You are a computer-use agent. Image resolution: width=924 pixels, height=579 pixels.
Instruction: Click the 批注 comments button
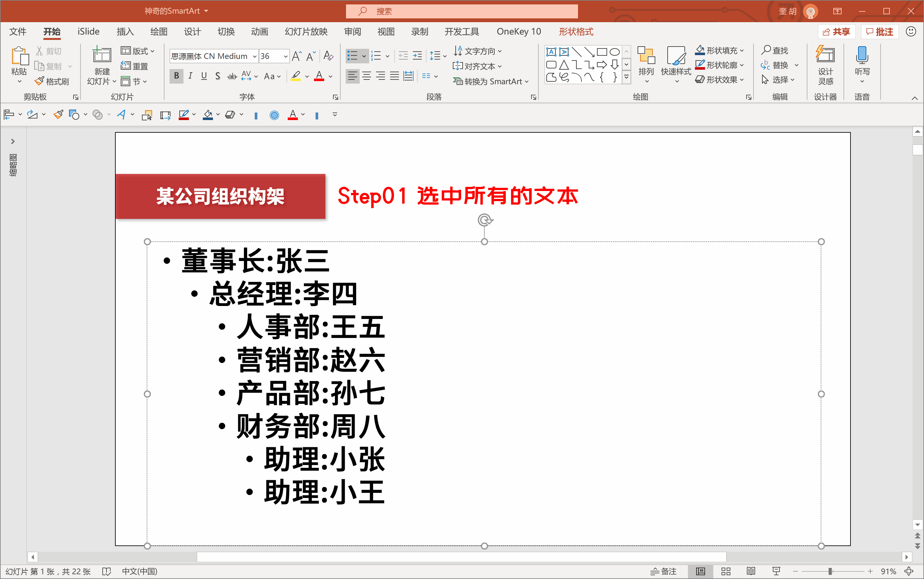coord(880,31)
